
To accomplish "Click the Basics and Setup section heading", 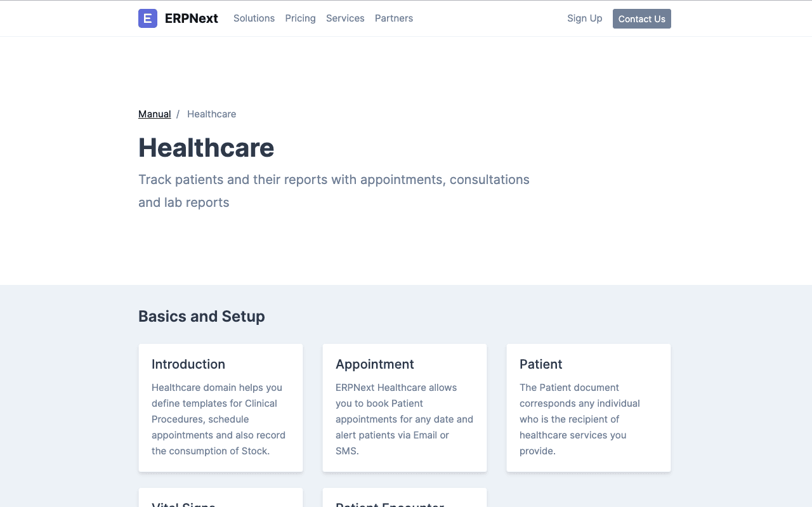I will [202, 316].
